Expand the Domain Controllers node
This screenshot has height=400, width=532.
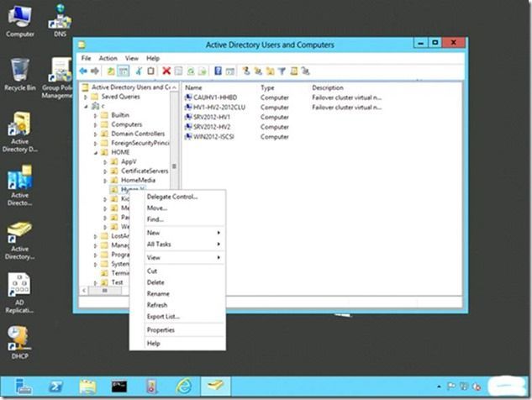pyautogui.click(x=95, y=134)
